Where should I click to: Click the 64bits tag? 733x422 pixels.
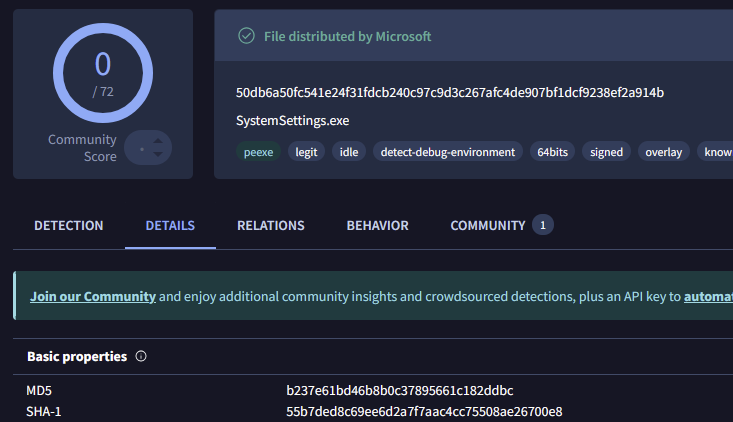click(x=553, y=152)
